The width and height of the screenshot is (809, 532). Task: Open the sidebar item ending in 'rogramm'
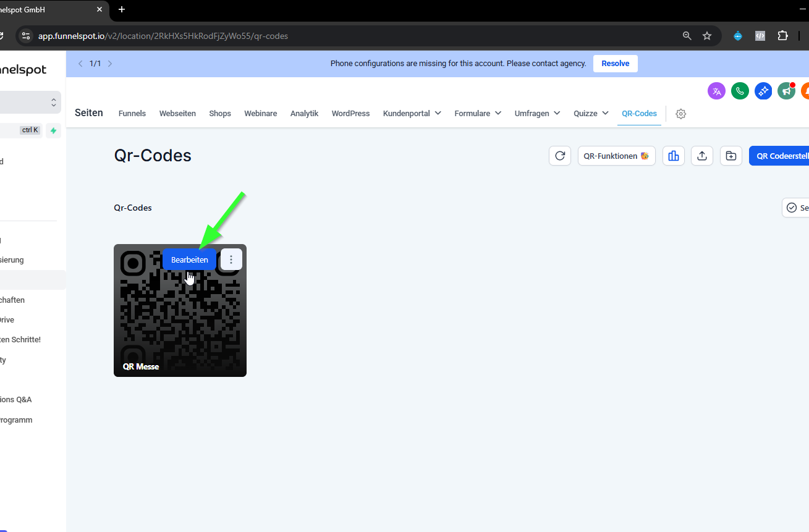point(16,420)
